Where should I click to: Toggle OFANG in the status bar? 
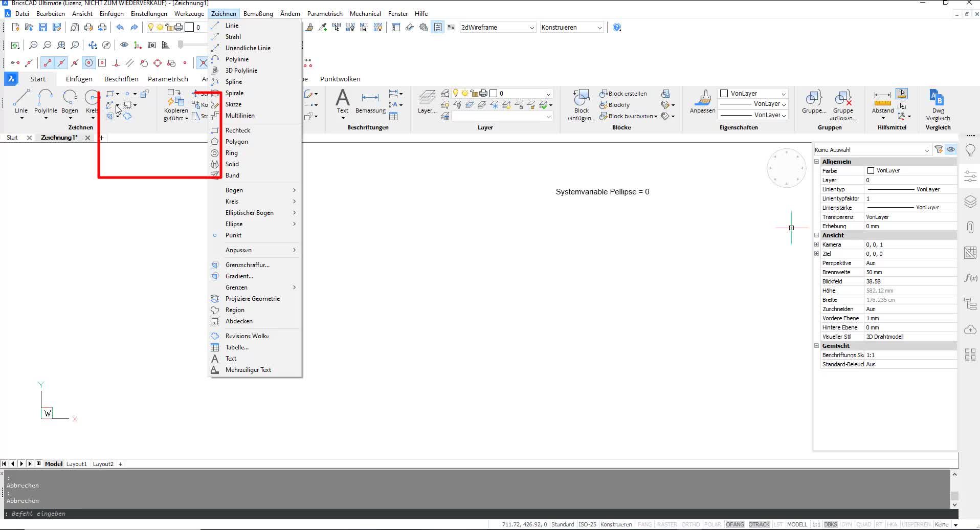tap(735, 524)
